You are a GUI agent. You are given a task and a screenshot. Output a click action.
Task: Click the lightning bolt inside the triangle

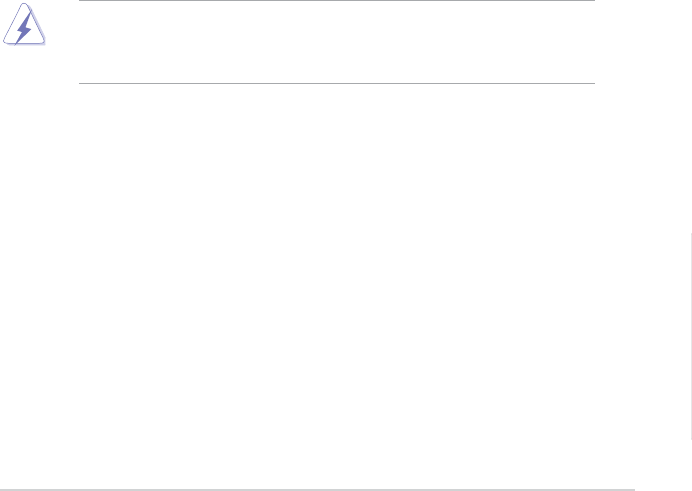24,28
